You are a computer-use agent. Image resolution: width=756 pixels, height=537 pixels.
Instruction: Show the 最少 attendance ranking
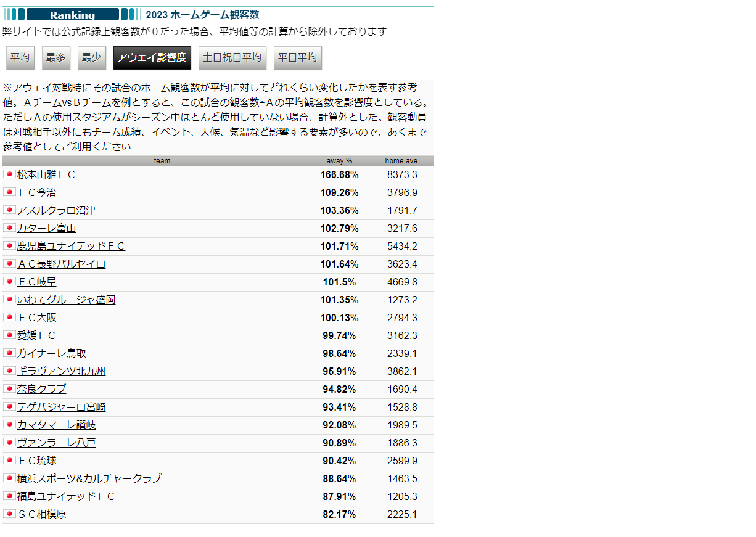click(91, 58)
